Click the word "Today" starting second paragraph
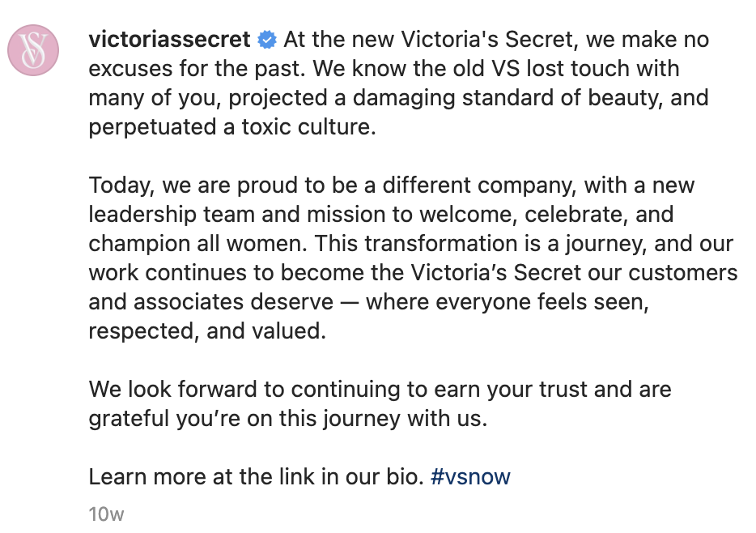756x533 pixels. [x=121, y=185]
